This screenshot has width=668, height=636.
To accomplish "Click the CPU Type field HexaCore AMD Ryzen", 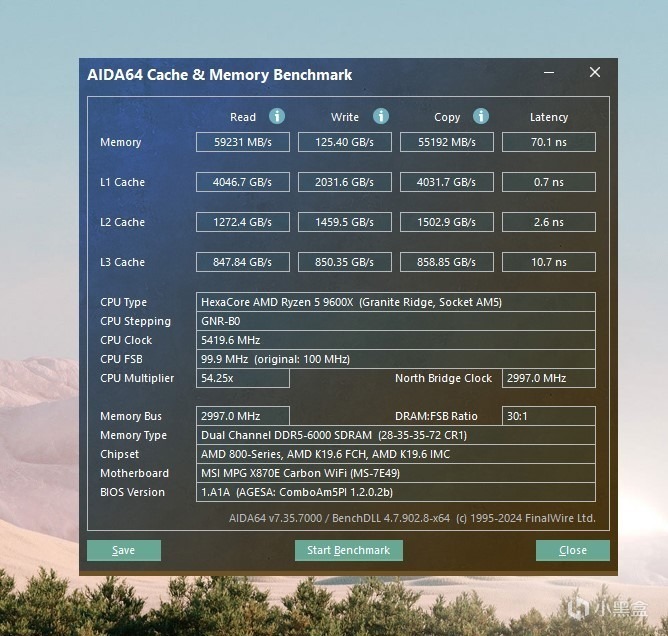I will (396, 302).
